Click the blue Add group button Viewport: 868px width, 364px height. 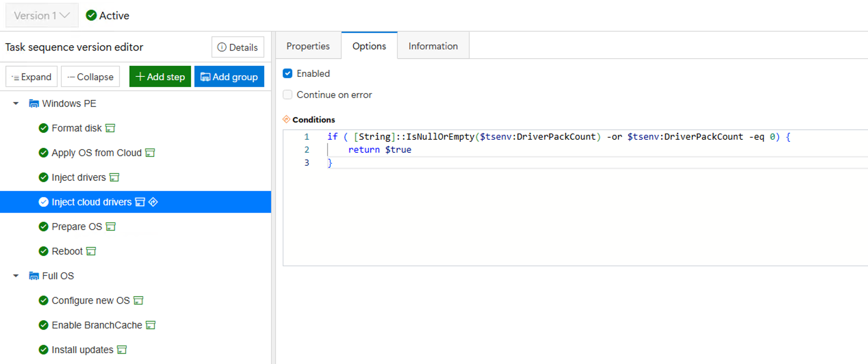click(229, 77)
